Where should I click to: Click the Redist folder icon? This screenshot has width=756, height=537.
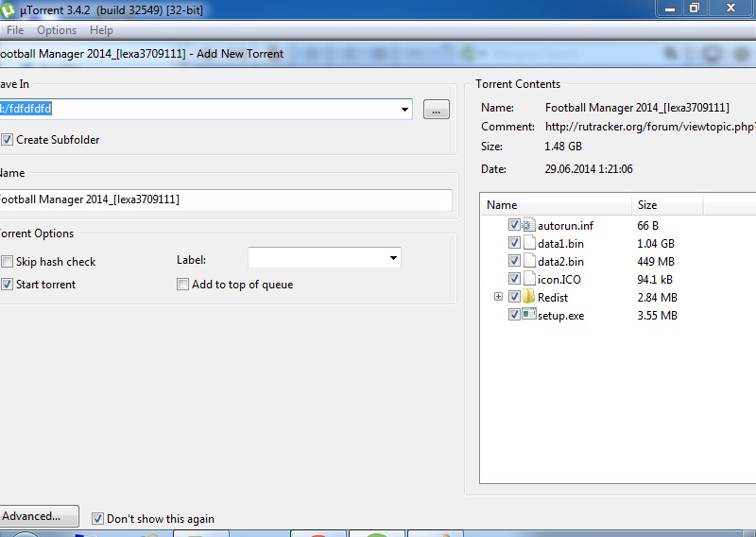(529, 296)
